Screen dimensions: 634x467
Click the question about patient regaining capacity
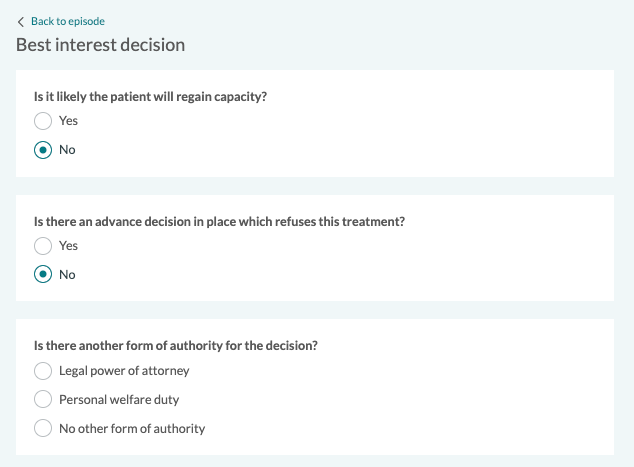[150, 96]
